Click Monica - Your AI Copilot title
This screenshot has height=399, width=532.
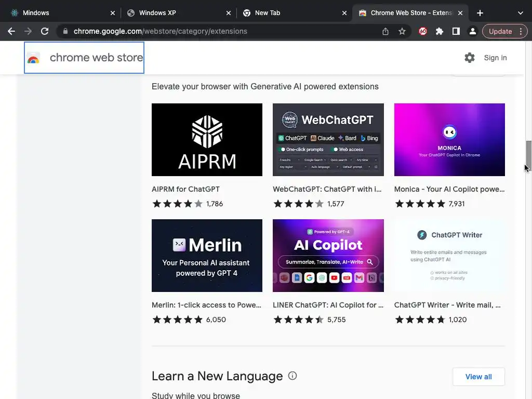[x=449, y=189]
